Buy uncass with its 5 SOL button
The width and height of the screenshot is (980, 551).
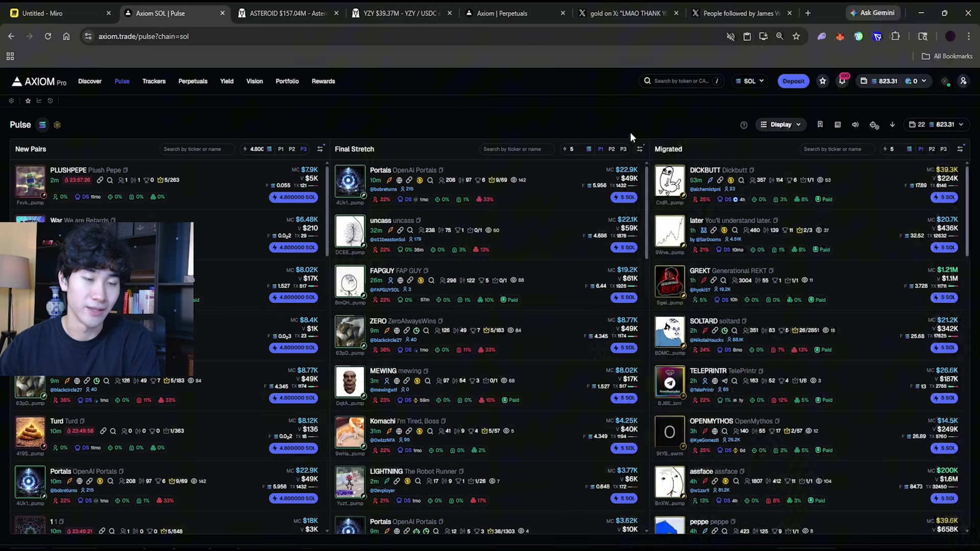[624, 247]
